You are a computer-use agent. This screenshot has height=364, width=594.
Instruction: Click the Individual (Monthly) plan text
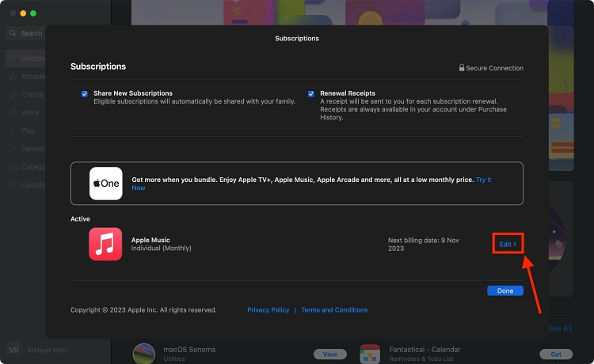pyautogui.click(x=161, y=248)
